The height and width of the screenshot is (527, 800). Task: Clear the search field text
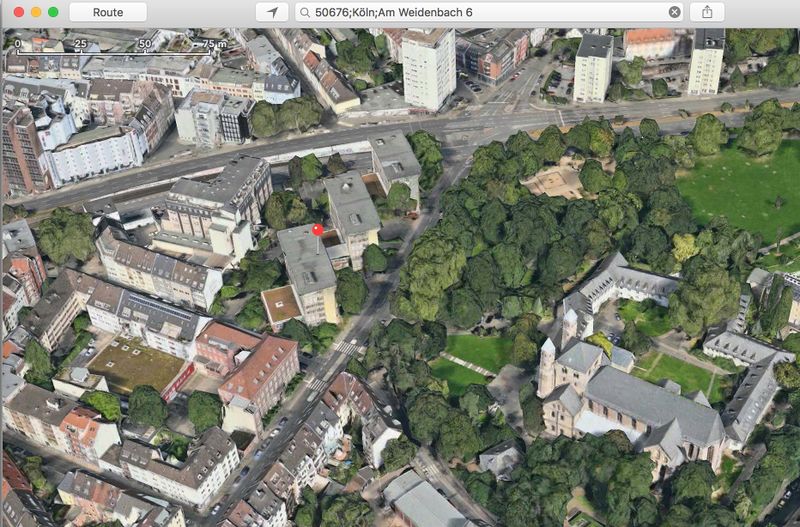[674, 12]
